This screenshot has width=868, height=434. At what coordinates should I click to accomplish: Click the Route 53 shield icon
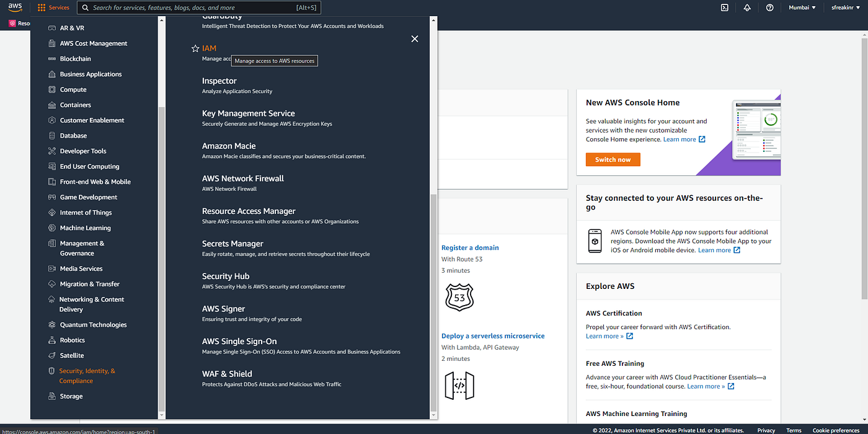pos(459,298)
